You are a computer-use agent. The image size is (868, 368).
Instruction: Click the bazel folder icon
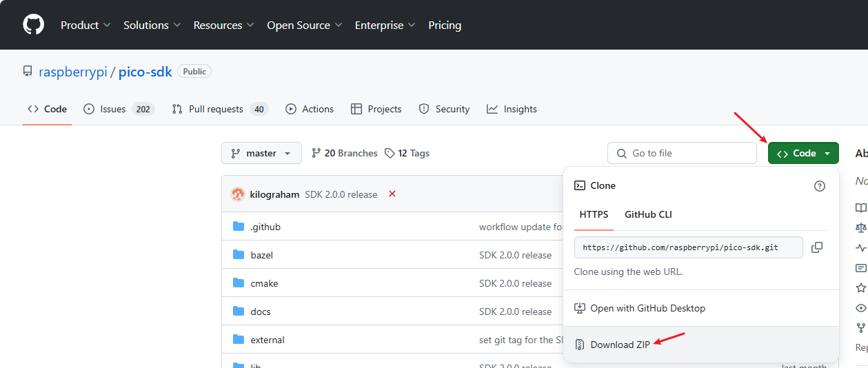tap(239, 255)
